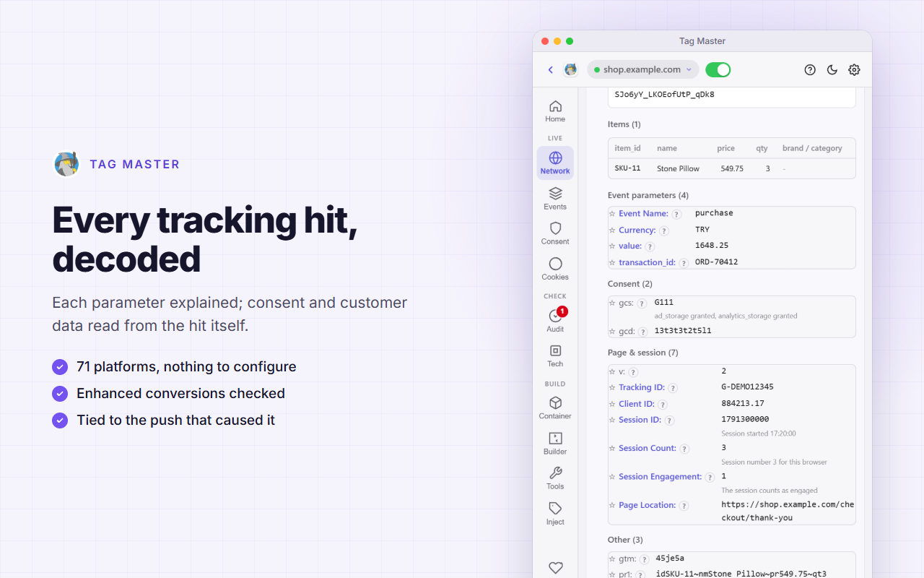Click the ORD-70412 transaction value
Image resolution: width=924 pixels, height=578 pixels.
pos(716,262)
